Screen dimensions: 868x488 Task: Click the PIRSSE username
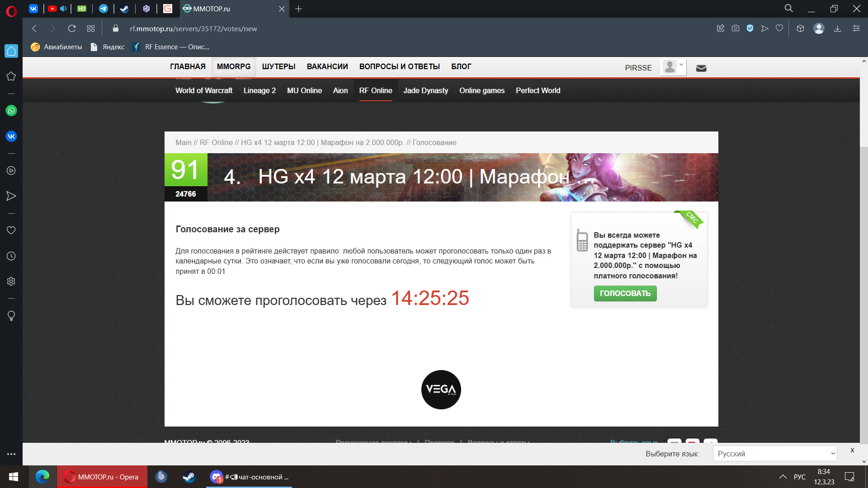point(638,68)
